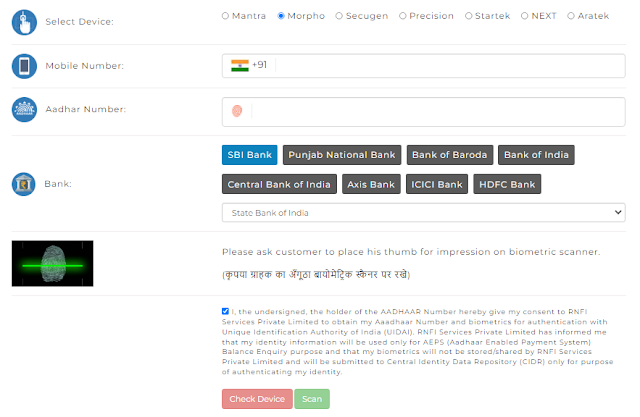The image size is (640, 417).
Task: Select the Axis Bank button
Action: (x=371, y=184)
